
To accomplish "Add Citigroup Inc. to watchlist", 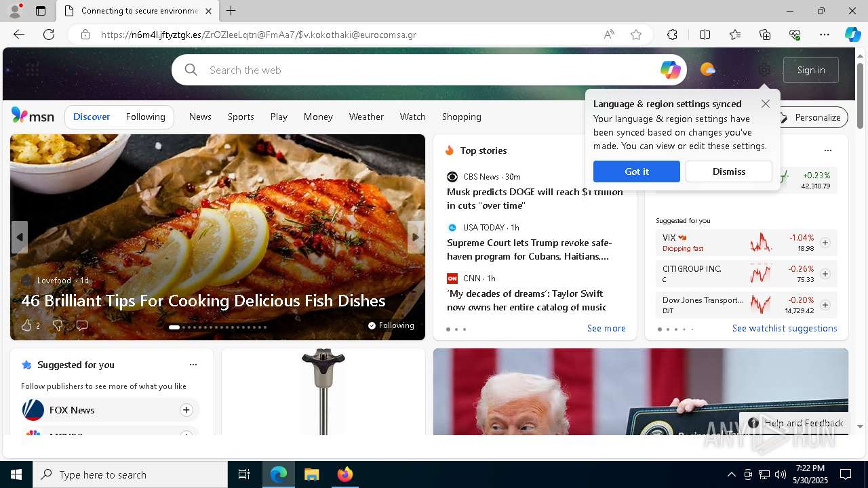I will [x=825, y=274].
